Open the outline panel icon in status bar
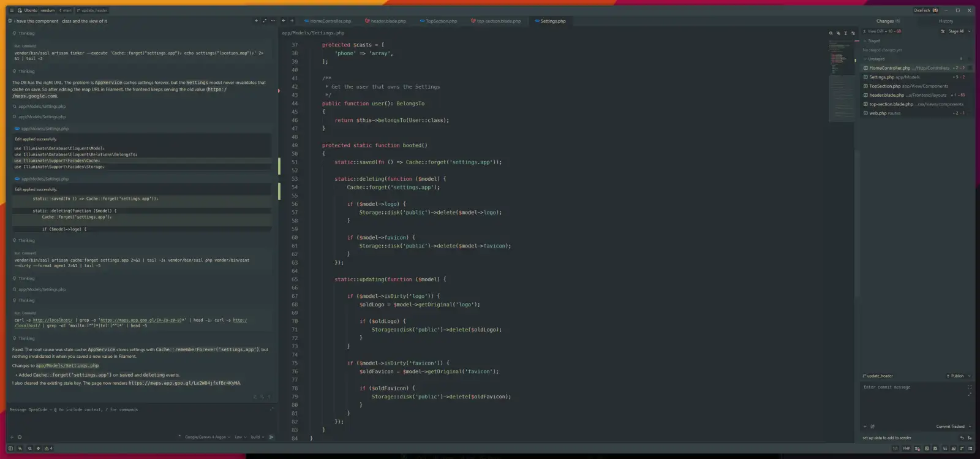The image size is (980, 459). pos(945,448)
